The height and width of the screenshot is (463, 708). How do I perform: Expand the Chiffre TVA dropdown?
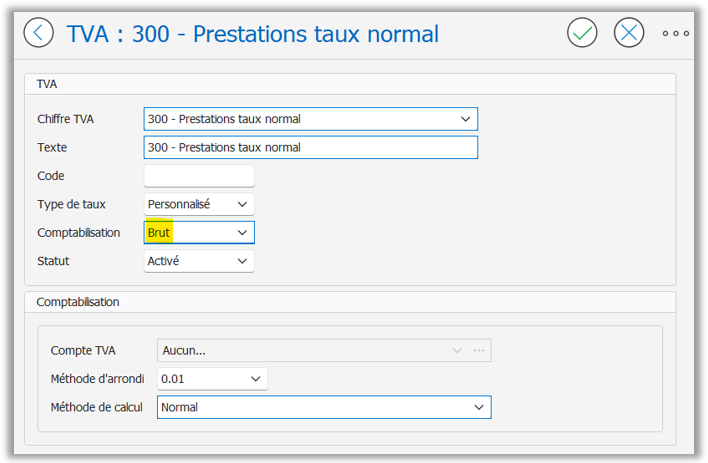coord(311,119)
